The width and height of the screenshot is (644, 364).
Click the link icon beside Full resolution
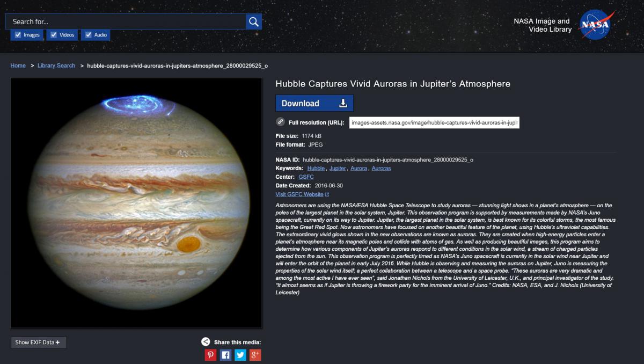[280, 122]
